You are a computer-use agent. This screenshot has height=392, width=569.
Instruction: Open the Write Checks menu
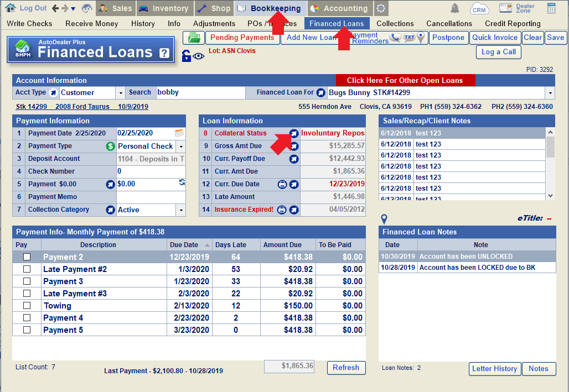(29, 24)
